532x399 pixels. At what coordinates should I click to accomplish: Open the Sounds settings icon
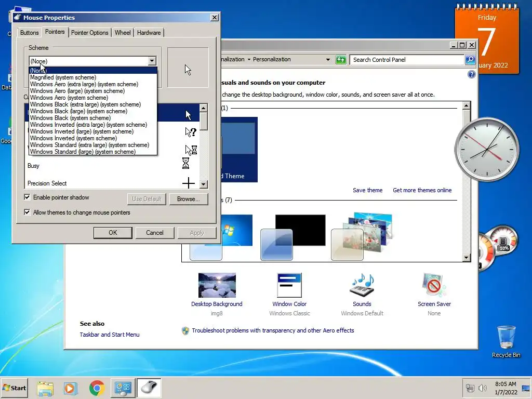pos(362,285)
